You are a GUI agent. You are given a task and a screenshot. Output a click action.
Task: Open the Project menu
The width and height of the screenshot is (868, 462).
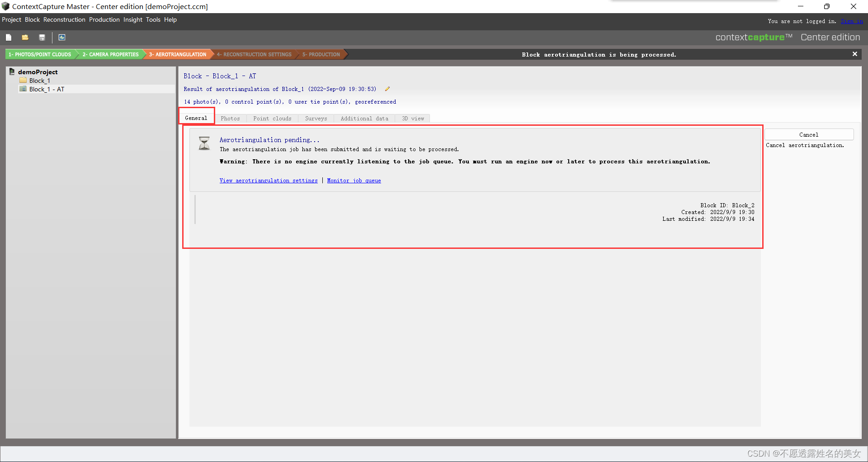pyautogui.click(x=12, y=20)
